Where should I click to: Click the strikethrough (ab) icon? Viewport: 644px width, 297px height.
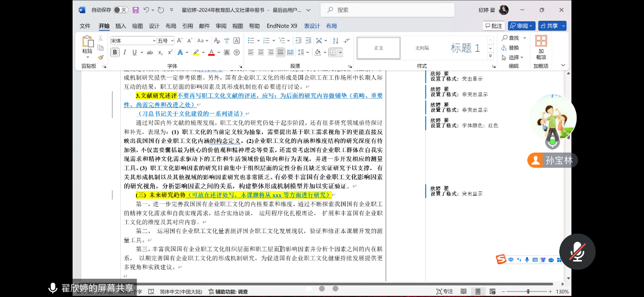tap(150, 52)
